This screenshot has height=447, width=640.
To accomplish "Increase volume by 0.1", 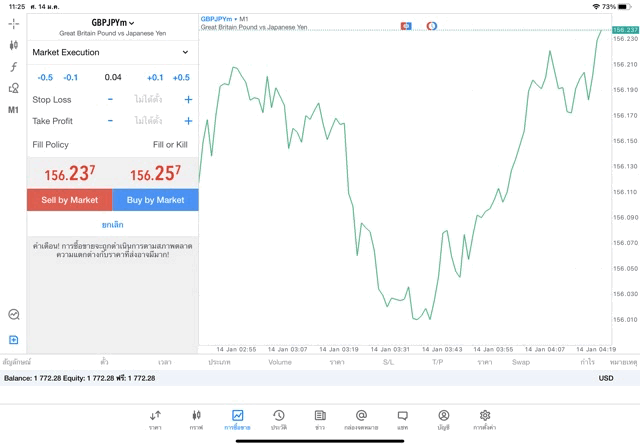I will pos(155,78).
